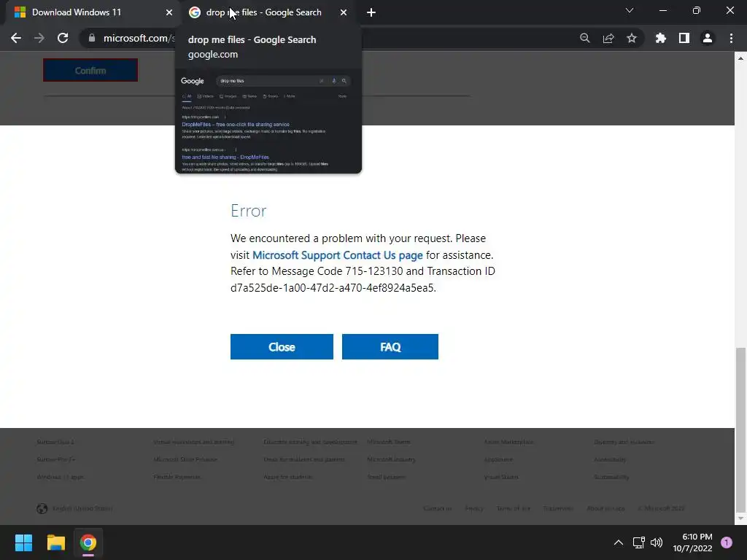Go back to the previous page

point(16,38)
